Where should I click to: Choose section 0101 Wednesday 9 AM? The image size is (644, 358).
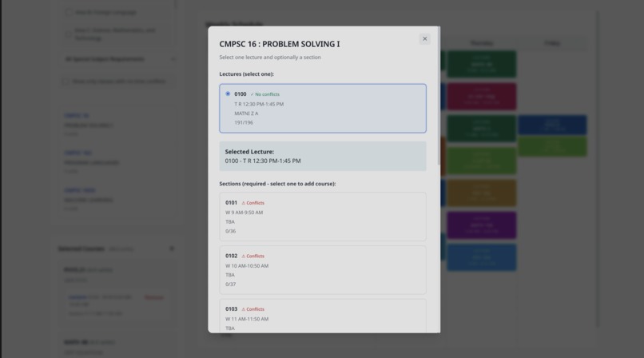pyautogui.click(x=323, y=217)
